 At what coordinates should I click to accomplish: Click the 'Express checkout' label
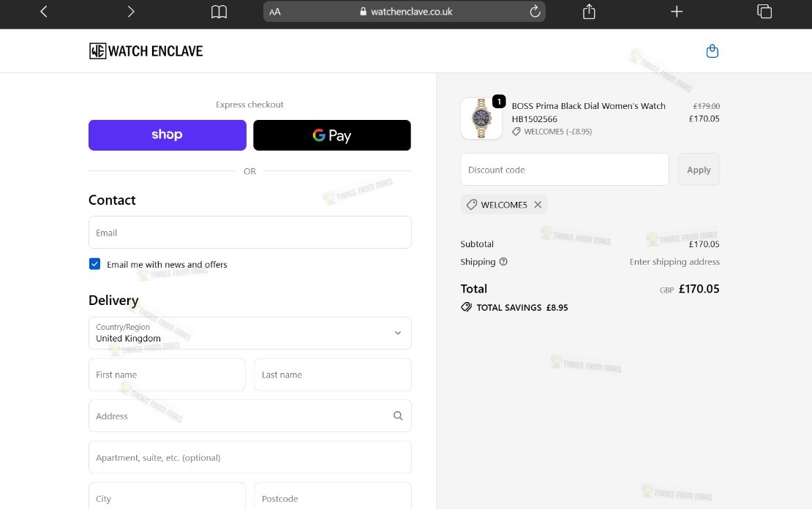click(249, 105)
